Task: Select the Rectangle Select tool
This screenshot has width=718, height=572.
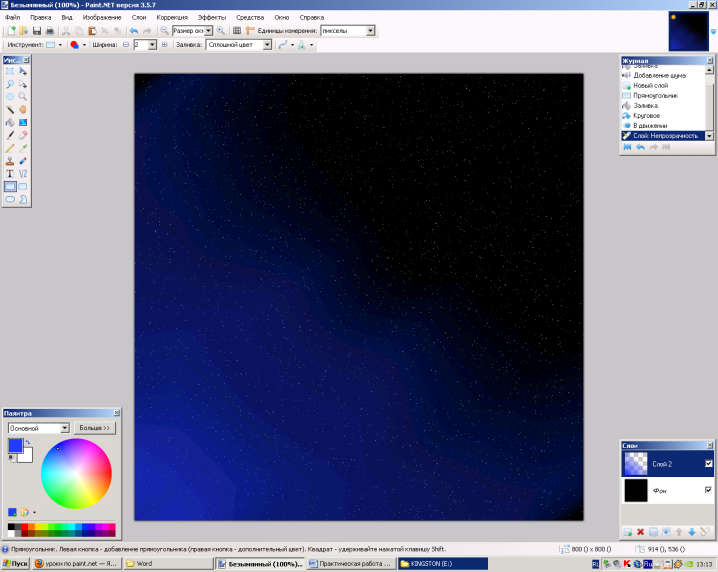Action: pos(10,71)
